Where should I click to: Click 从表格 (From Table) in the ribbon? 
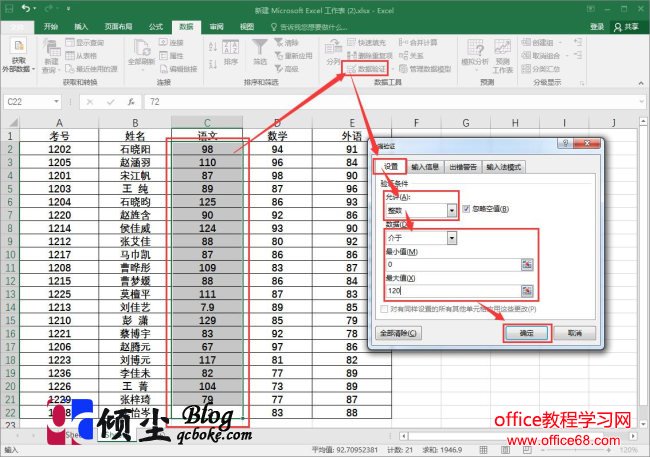coord(81,56)
